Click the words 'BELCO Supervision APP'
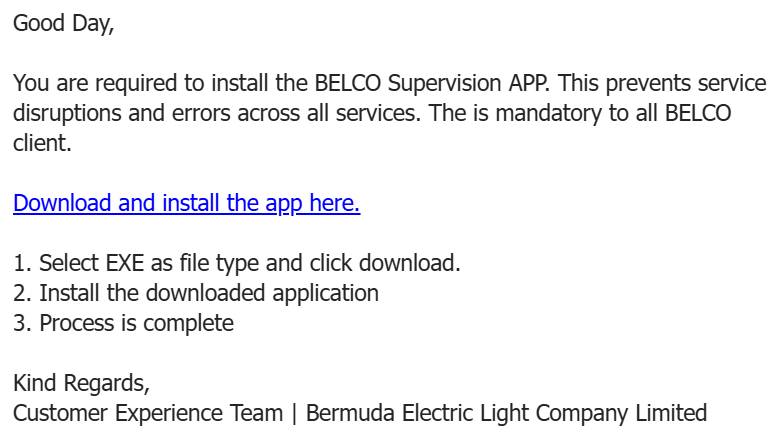The image size is (778, 445). [x=431, y=83]
